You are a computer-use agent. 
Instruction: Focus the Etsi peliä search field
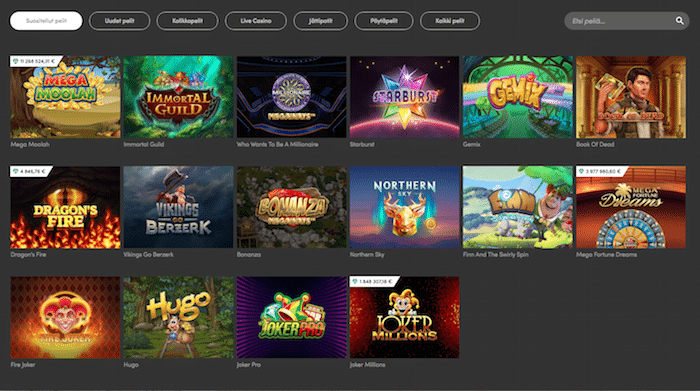point(621,21)
